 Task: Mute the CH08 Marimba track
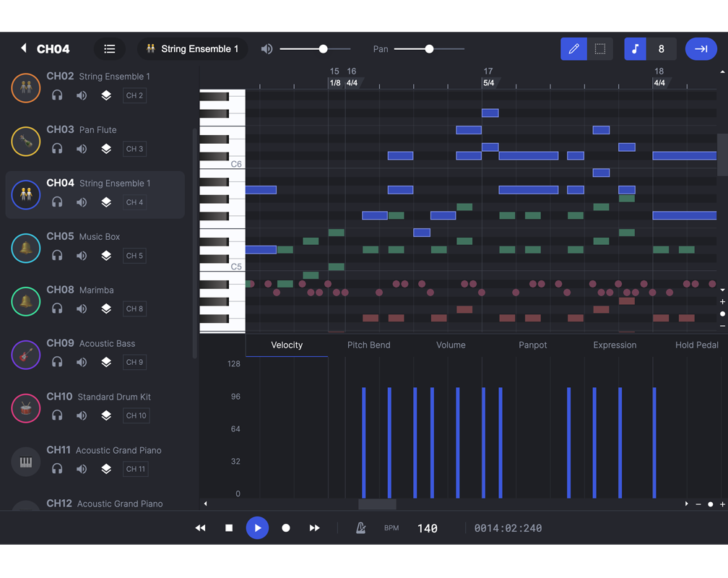82,309
